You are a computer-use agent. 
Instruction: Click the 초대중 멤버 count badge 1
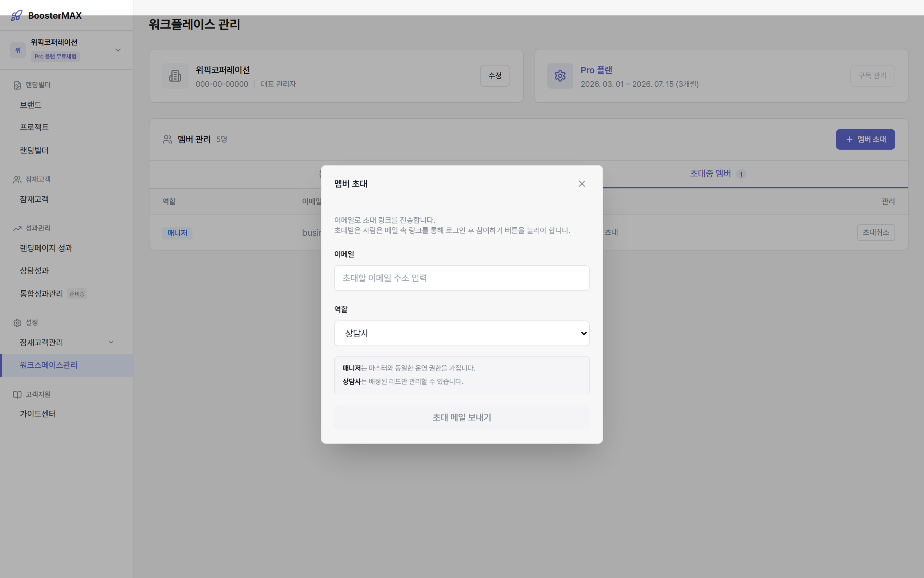click(741, 174)
